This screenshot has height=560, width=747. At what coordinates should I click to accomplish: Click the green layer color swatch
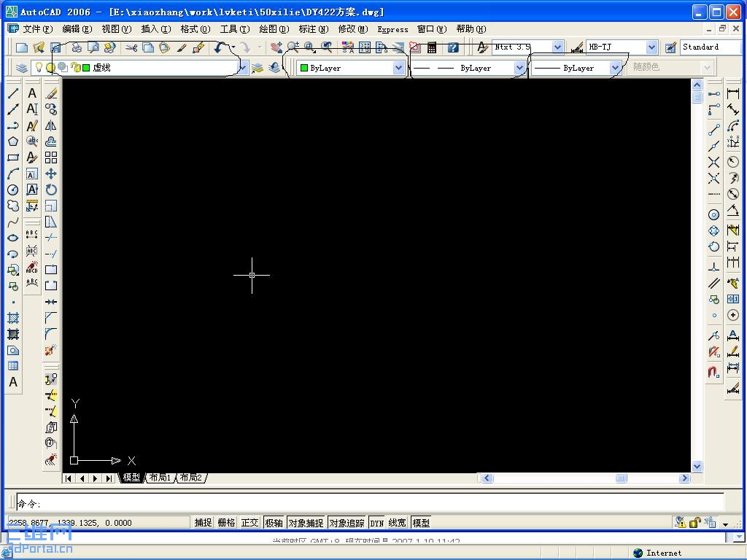point(86,68)
